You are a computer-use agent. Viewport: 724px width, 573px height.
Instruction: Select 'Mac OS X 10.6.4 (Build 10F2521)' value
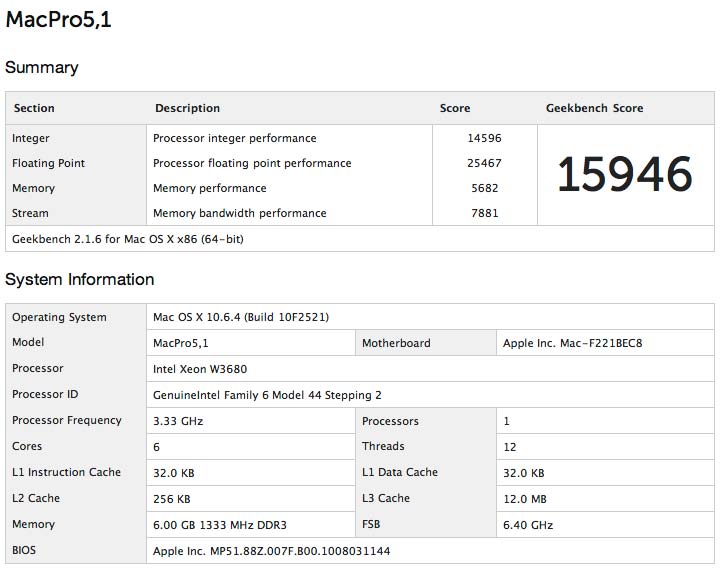click(x=241, y=317)
